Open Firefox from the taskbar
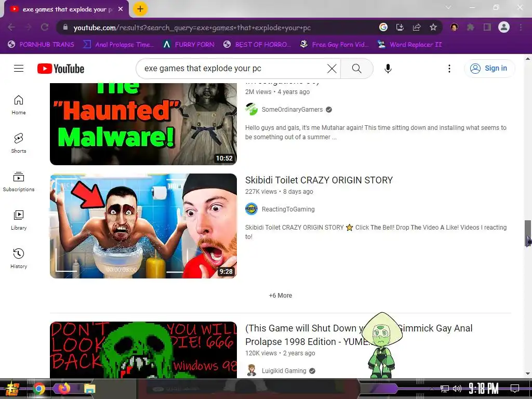This screenshot has height=399, width=532. [64, 388]
